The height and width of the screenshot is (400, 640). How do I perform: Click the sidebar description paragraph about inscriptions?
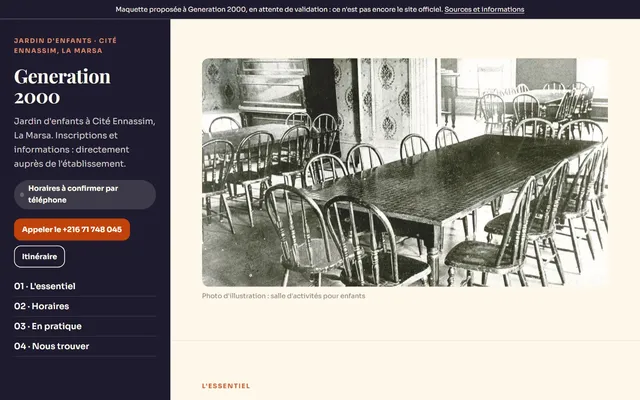coord(84,142)
